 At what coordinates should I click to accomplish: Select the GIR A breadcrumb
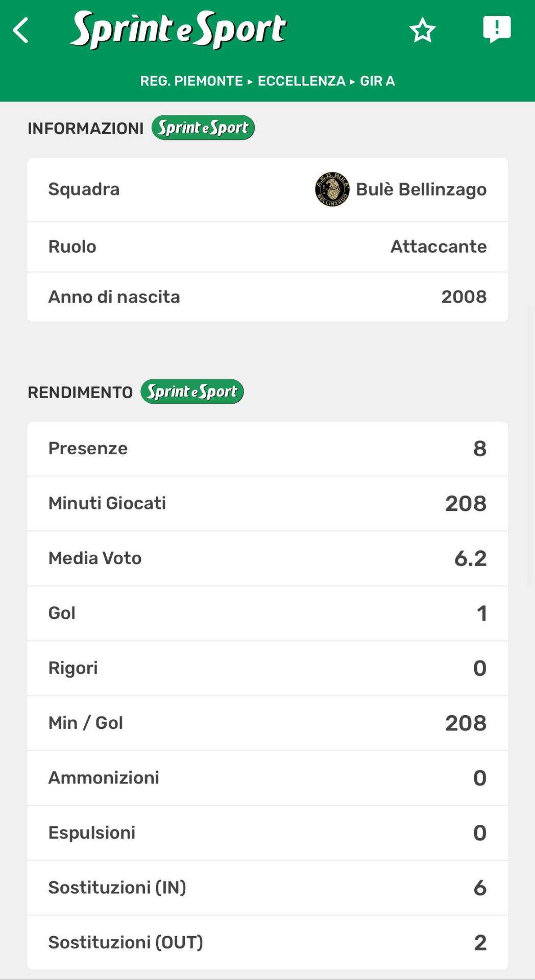click(377, 81)
